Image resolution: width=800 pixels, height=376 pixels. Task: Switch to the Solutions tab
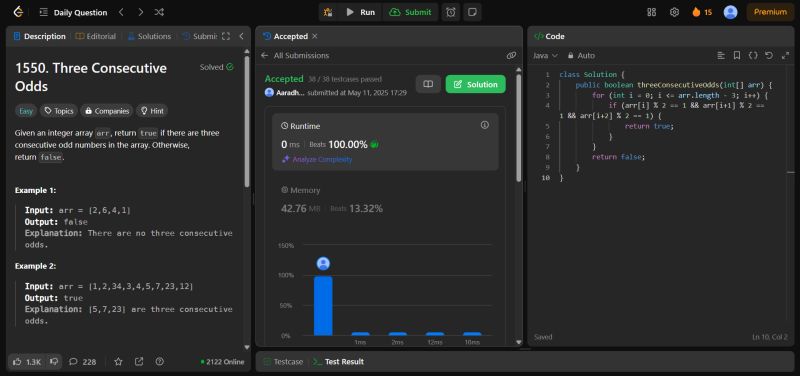[x=149, y=36]
